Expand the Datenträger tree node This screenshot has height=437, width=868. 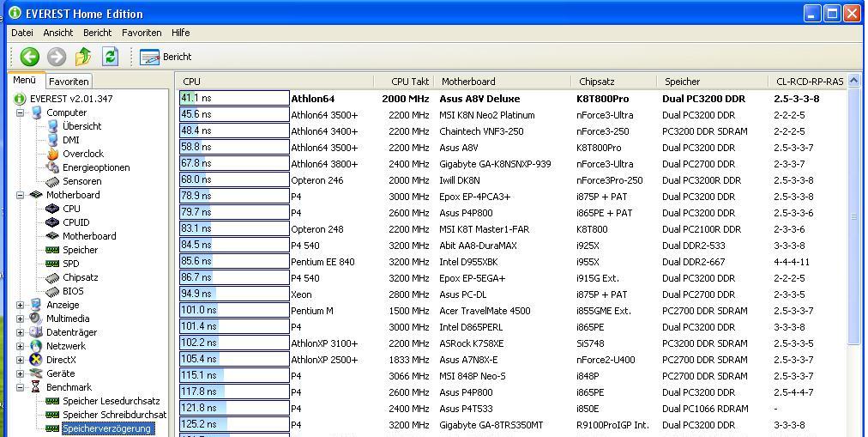20,332
